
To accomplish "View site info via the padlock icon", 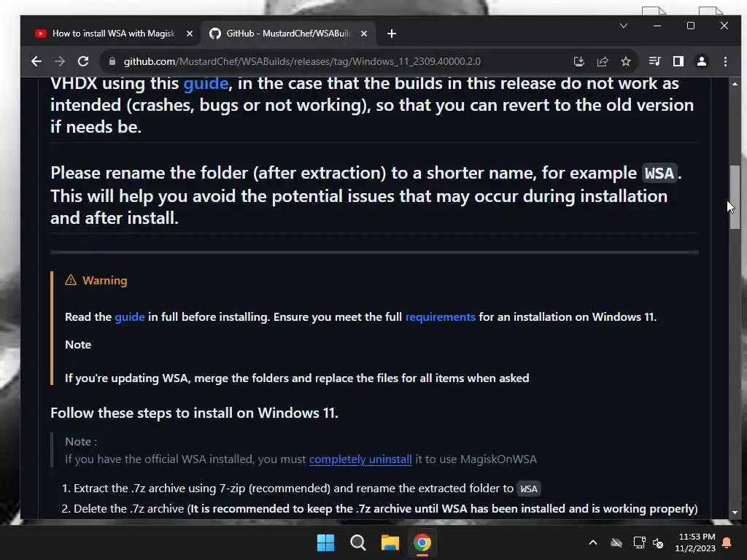I will 112,61.
